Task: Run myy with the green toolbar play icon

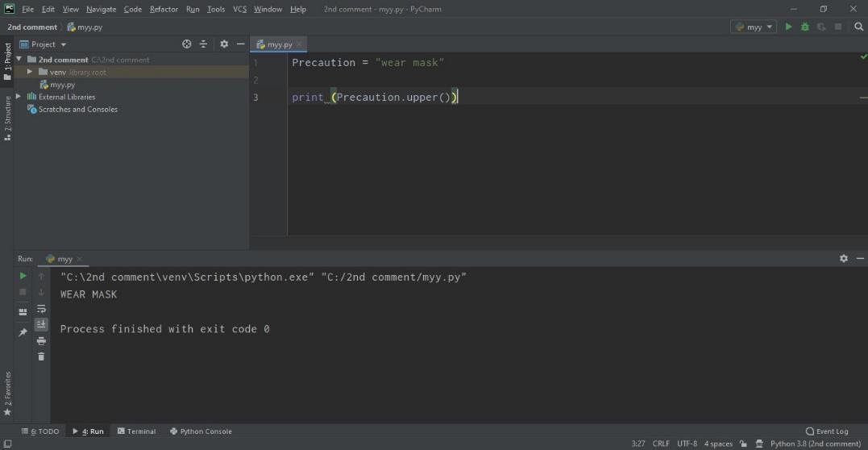Action: click(788, 27)
